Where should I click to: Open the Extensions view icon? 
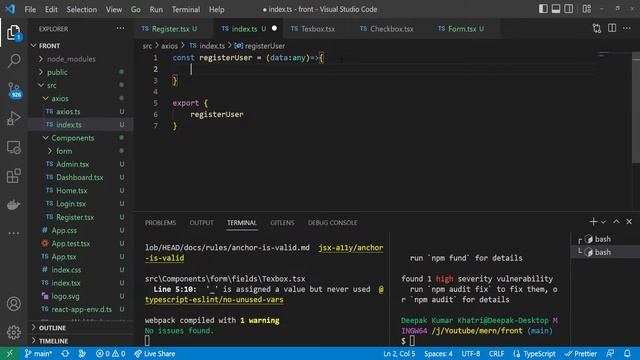tap(13, 176)
